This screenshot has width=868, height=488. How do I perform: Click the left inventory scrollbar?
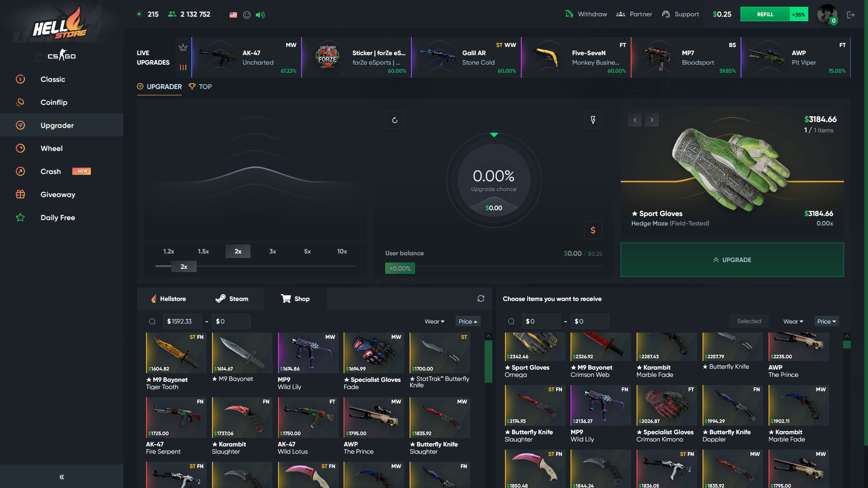coord(488,361)
